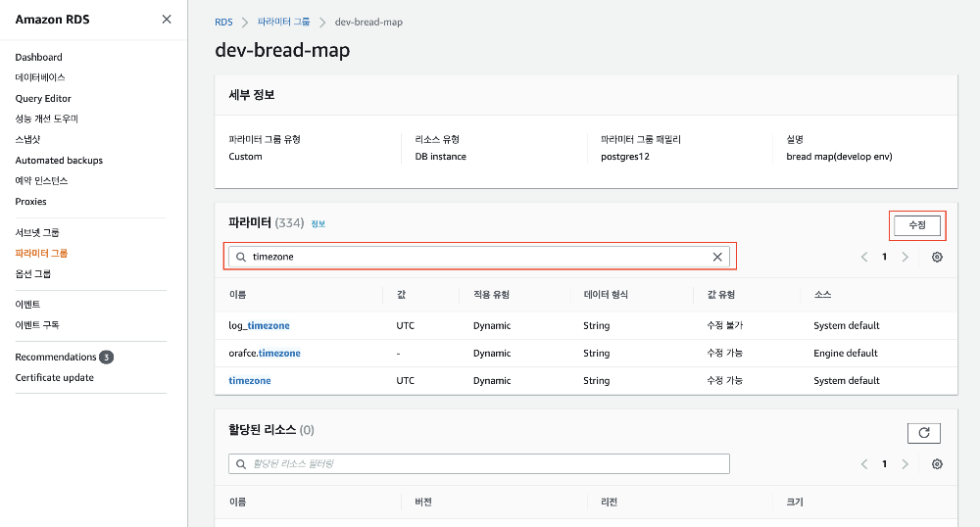Image resolution: width=980 pixels, height=527 pixels.
Task: Refresh the assigned resources list
Action: coord(924,433)
